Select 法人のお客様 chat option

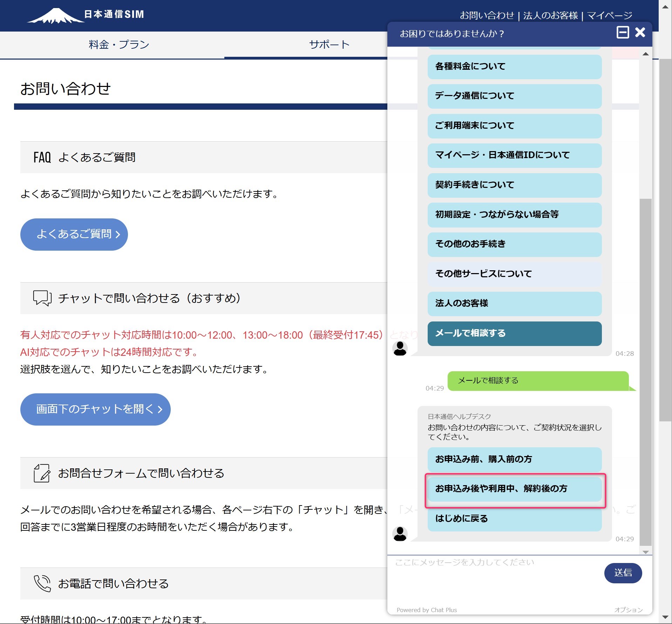tap(515, 304)
